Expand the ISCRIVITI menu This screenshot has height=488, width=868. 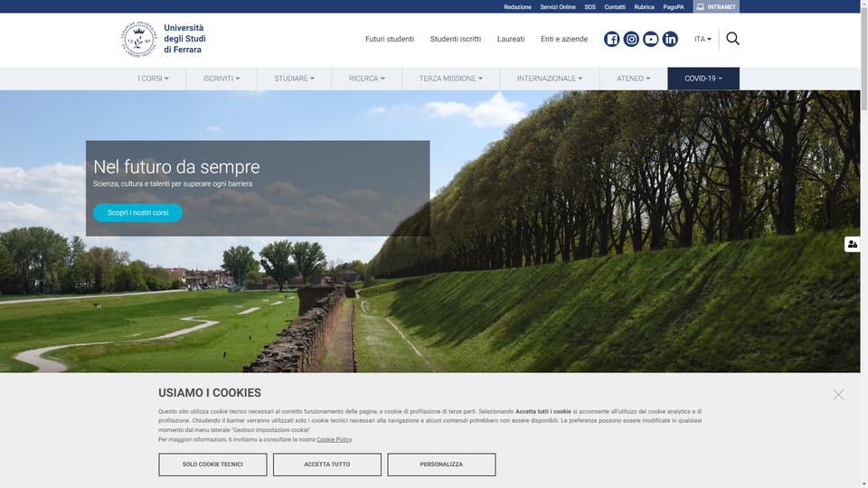[x=222, y=79]
